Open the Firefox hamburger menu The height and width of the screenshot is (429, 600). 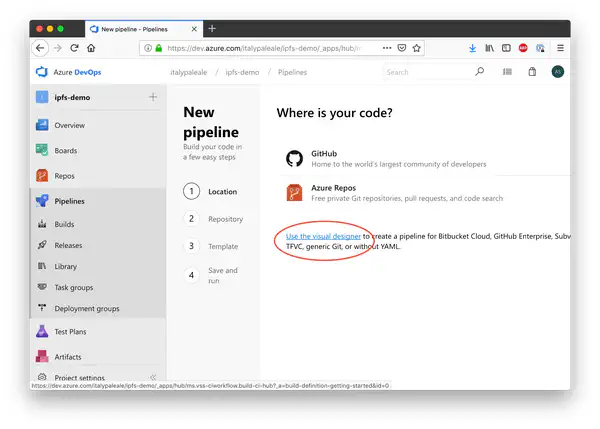(560, 47)
